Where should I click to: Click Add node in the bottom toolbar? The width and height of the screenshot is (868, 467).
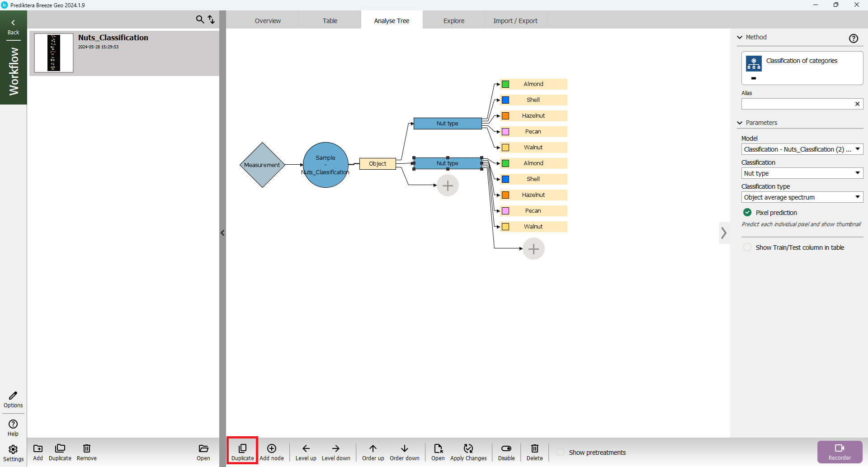pos(272,452)
